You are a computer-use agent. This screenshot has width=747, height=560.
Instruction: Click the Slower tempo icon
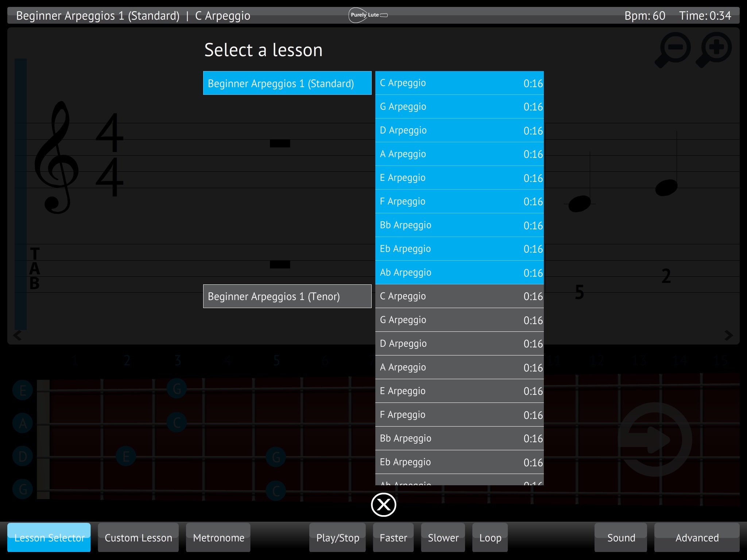coord(444,538)
